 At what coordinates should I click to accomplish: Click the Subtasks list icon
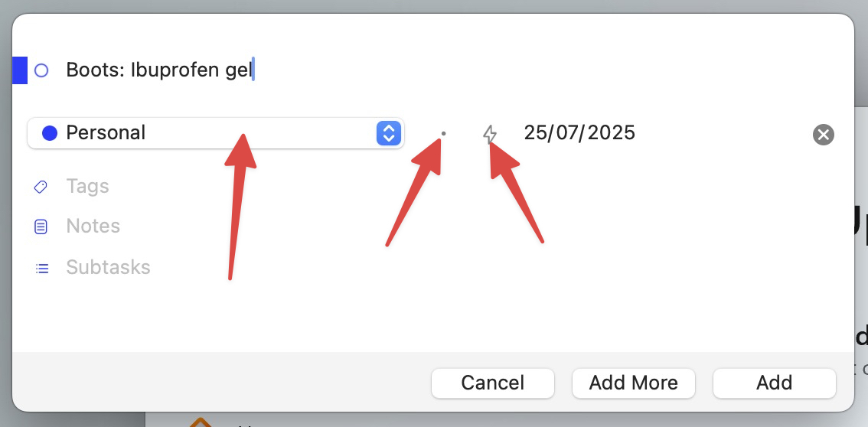(41, 269)
